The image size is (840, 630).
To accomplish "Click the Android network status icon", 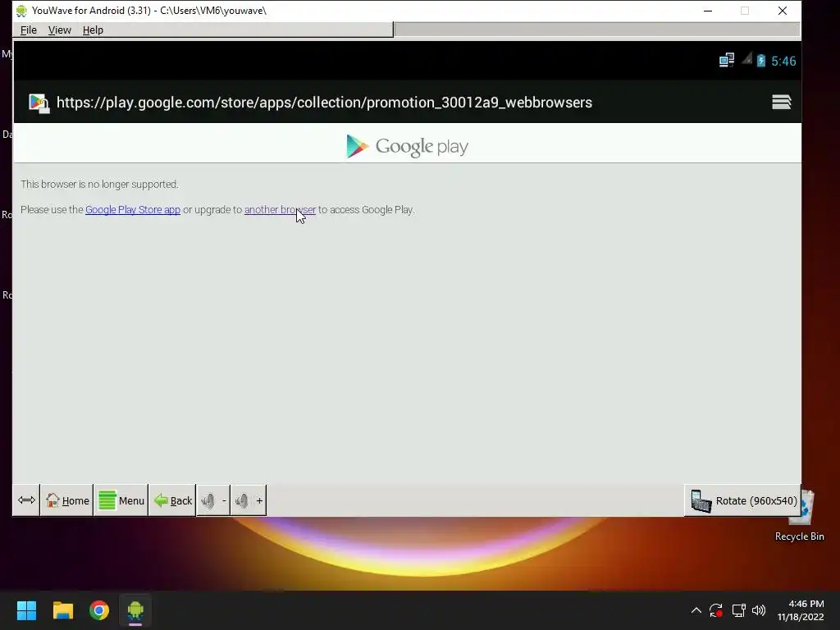I will point(727,61).
